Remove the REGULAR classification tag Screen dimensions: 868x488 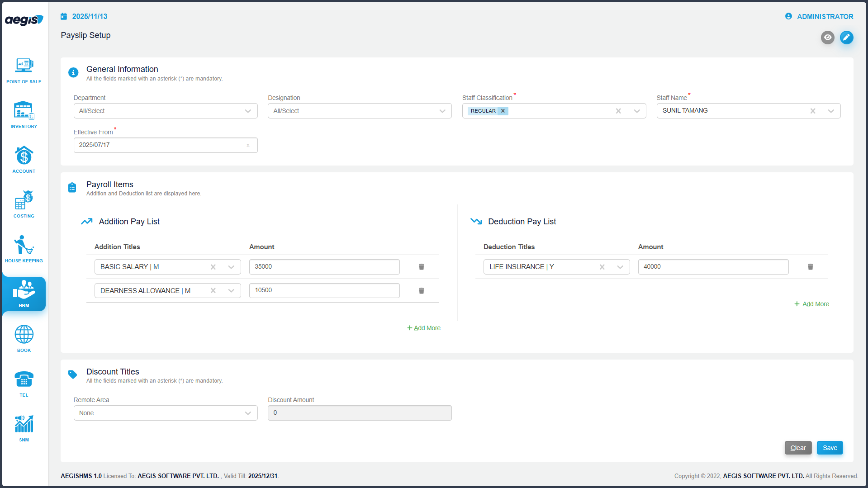tap(503, 111)
